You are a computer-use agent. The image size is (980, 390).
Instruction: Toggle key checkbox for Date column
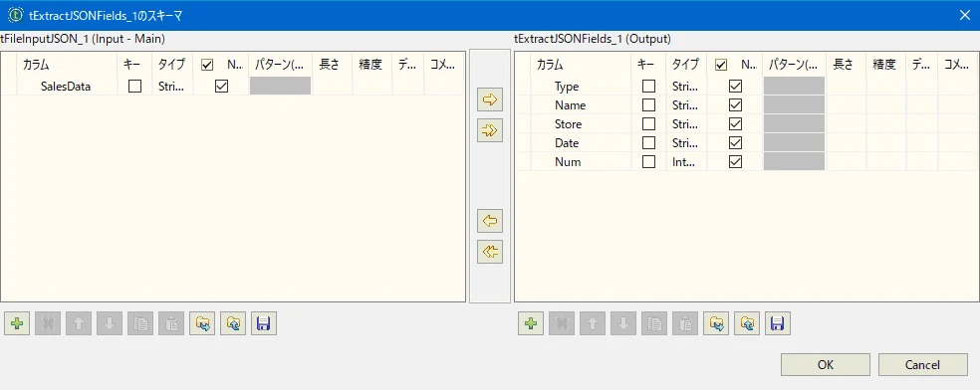click(x=648, y=143)
